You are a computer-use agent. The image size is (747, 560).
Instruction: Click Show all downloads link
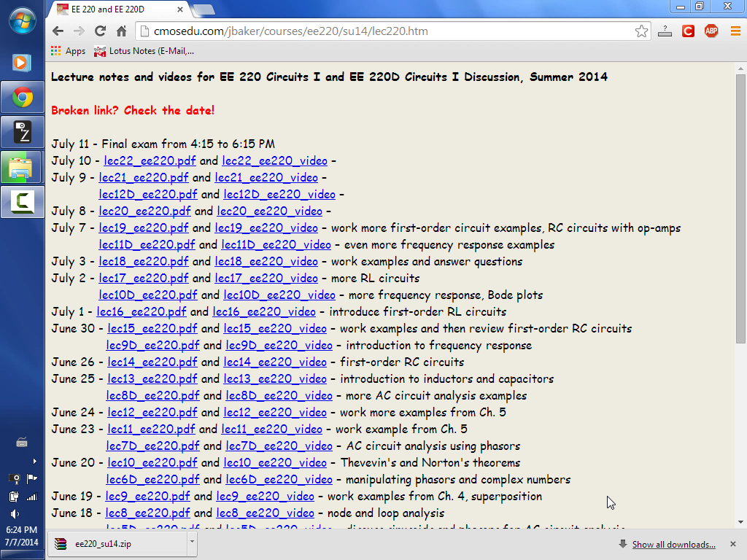pos(673,544)
